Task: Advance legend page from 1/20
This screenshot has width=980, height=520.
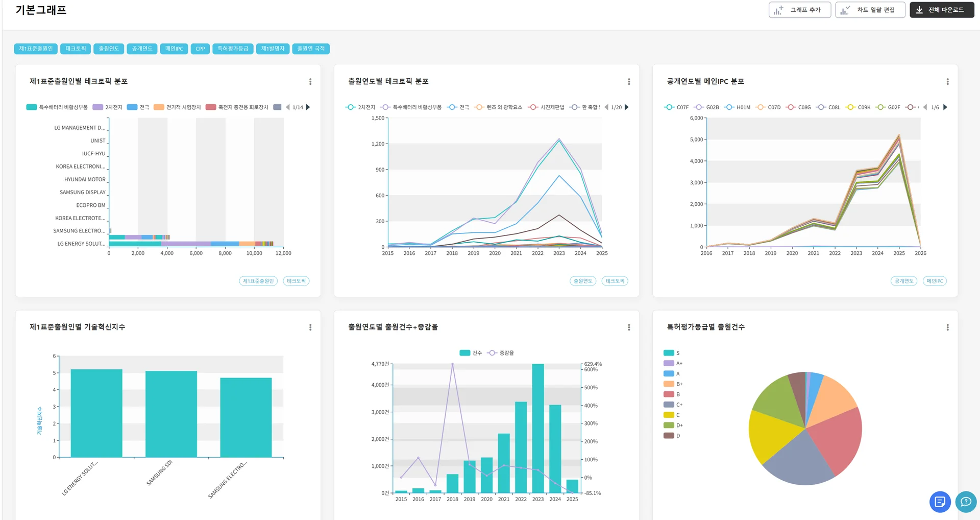Action: click(x=627, y=107)
